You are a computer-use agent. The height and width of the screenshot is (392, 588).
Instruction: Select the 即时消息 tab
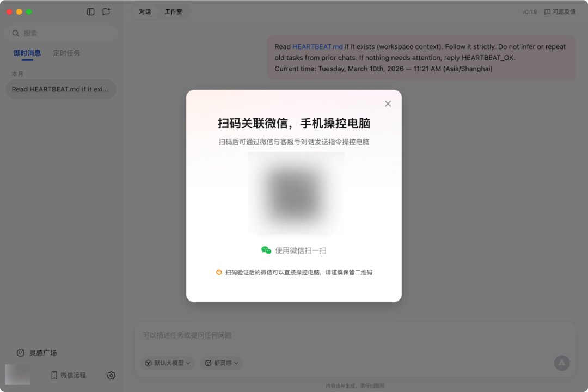click(27, 53)
